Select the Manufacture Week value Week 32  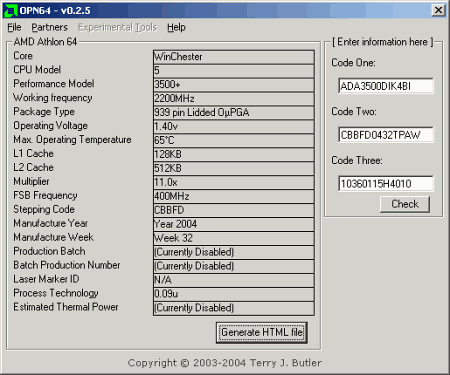[x=234, y=239]
